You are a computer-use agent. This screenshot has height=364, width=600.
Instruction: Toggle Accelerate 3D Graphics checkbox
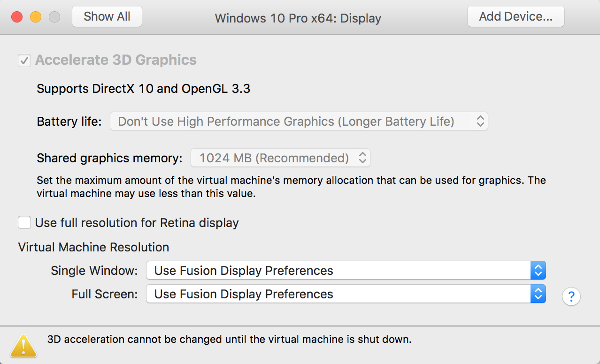tap(24, 61)
